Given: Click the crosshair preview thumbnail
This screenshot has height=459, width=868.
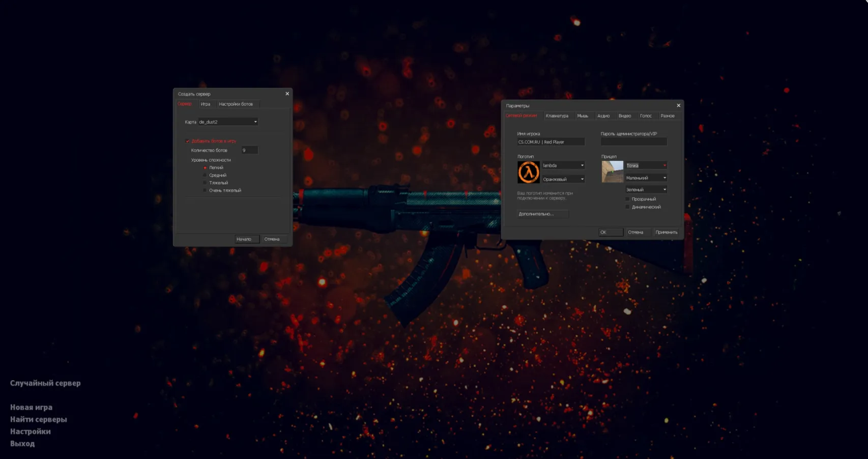Looking at the screenshot, I should click(x=612, y=172).
